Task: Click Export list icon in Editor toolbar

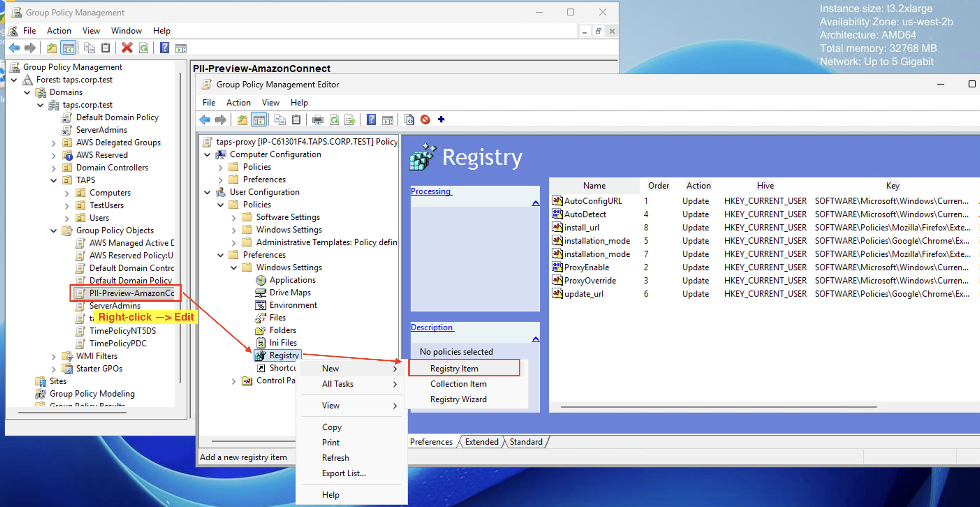Action: (350, 120)
